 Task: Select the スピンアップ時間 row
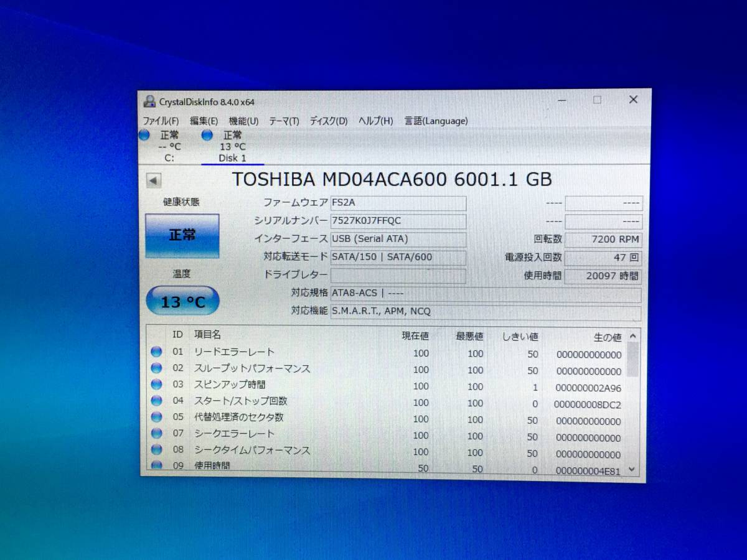[387, 386]
